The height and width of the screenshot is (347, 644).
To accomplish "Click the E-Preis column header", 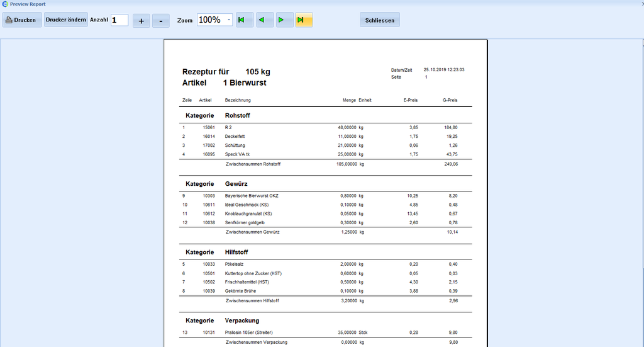I will [x=411, y=100].
